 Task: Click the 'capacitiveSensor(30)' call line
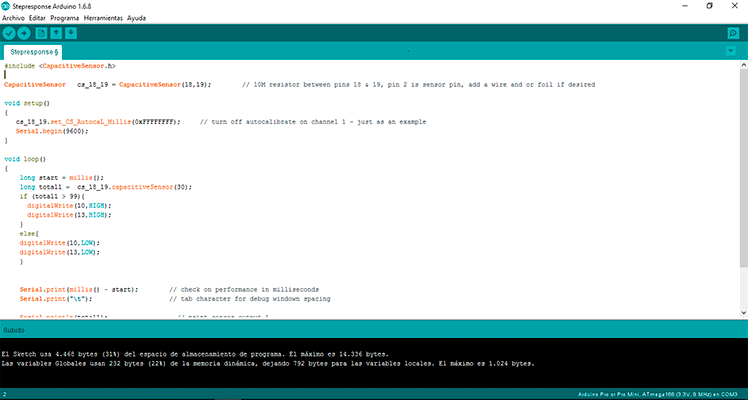coord(106,187)
